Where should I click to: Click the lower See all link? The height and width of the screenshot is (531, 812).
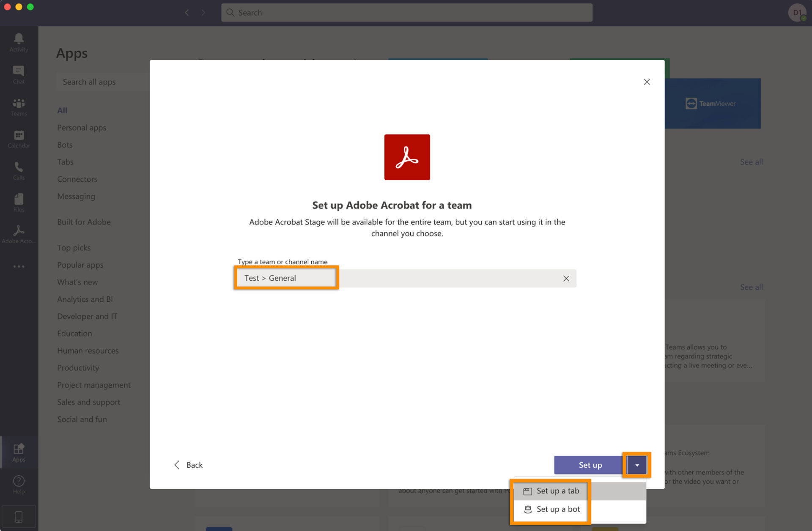[751, 287]
